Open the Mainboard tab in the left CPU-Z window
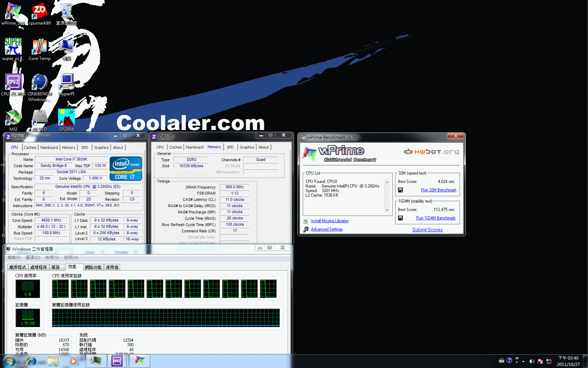Screen dimensions: 588x368 (x=49, y=148)
